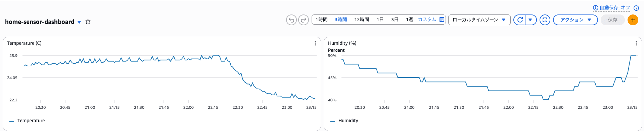Click the Temperature (C) widget title
Screen dimensions: 644x131
(x=24, y=43)
